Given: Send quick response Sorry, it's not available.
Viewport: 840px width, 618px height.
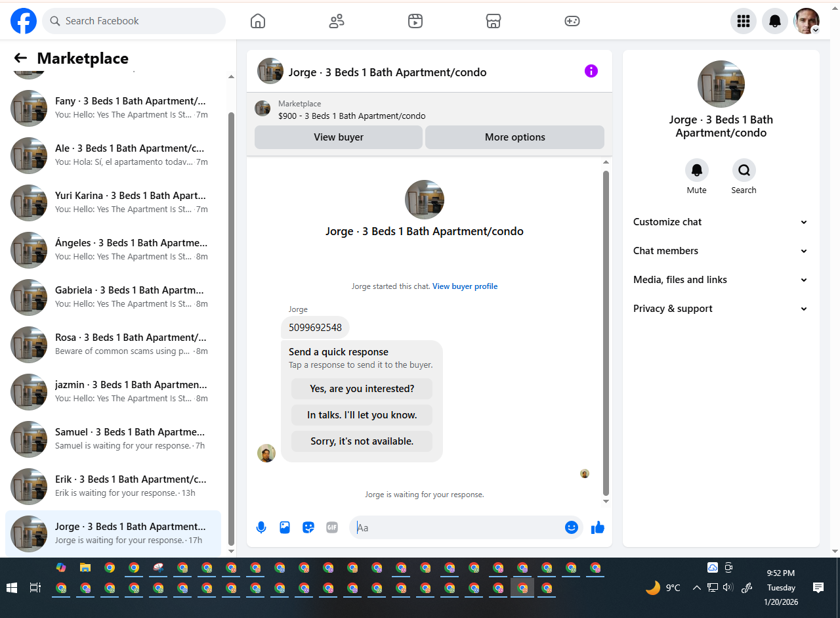Looking at the screenshot, I should (362, 441).
